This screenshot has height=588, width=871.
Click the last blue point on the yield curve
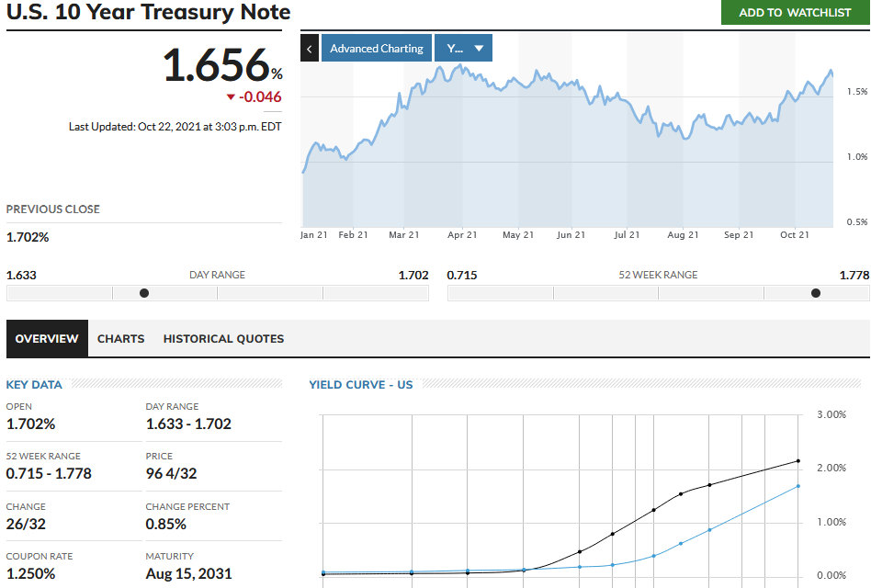click(798, 486)
